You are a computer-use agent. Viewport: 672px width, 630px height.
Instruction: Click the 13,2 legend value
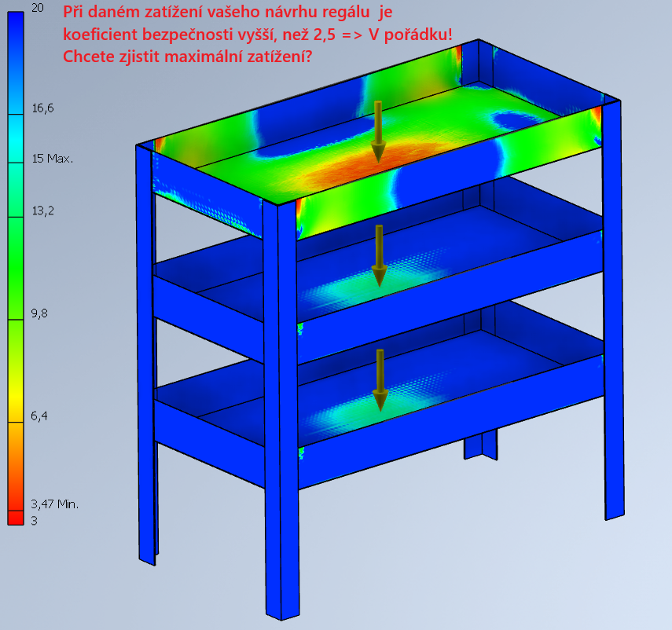point(43,211)
